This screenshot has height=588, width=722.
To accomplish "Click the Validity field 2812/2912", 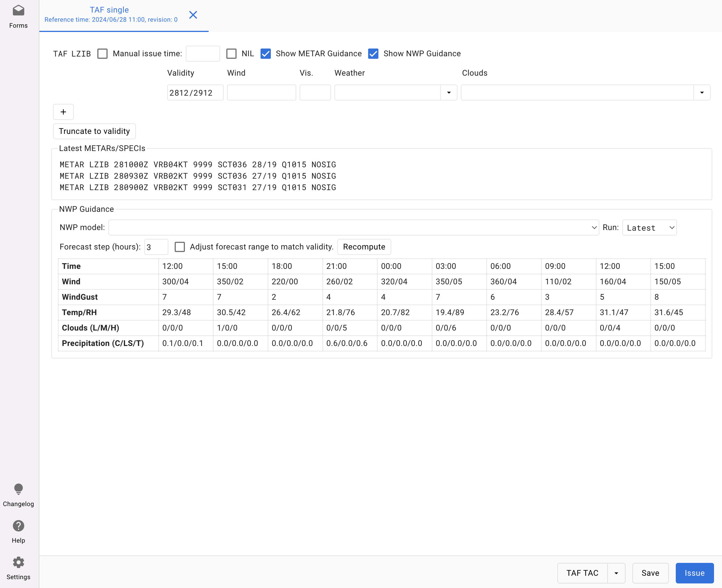I will 195,92.
